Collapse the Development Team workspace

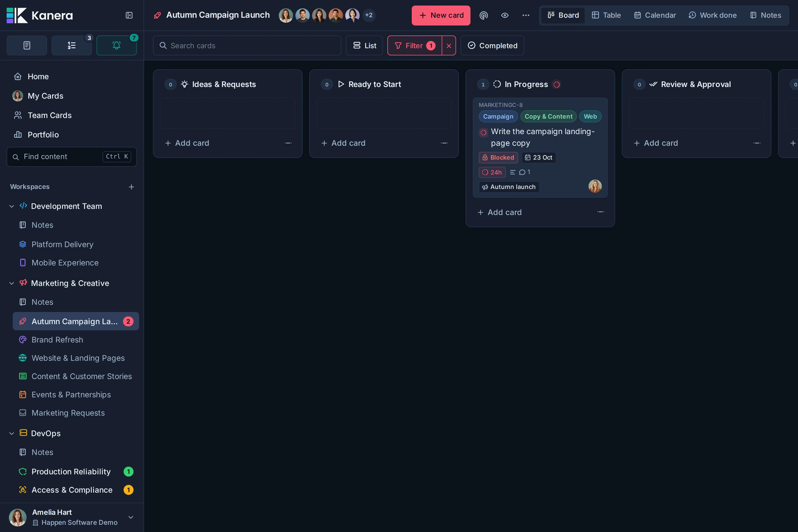click(12, 206)
